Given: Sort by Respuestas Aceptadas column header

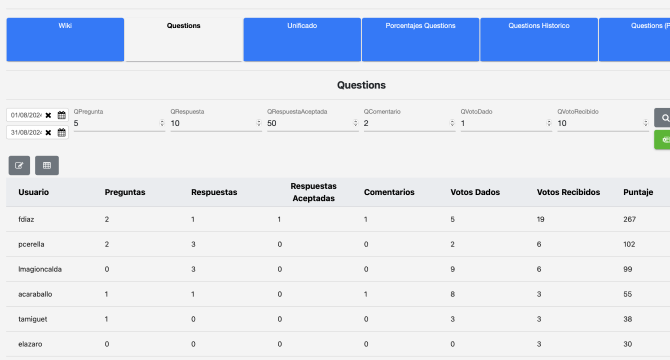Looking at the screenshot, I should click(313, 192).
